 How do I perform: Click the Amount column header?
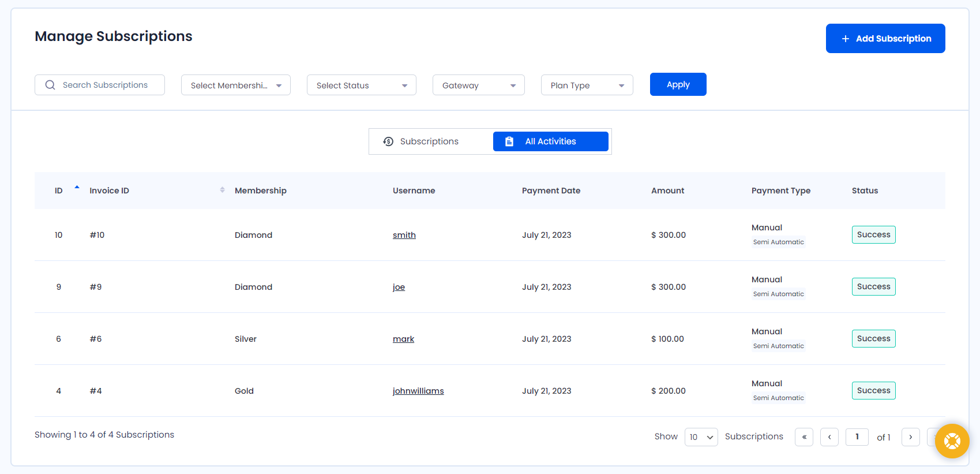point(668,191)
